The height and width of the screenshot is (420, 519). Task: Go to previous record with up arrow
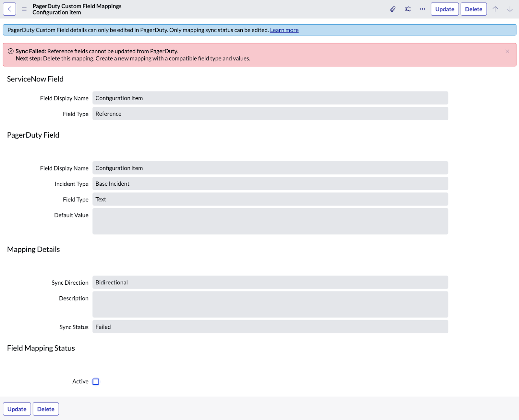(x=495, y=9)
